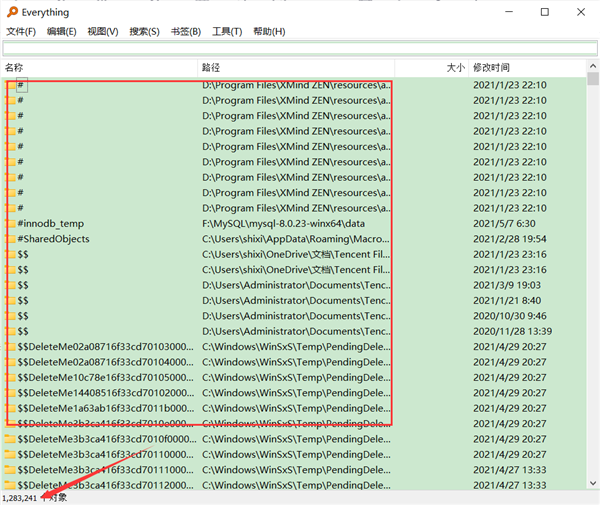Click the $$DeleteMe14408516f33cd70102000 folder icon
The height and width of the screenshot is (505, 600).
(x=10, y=393)
